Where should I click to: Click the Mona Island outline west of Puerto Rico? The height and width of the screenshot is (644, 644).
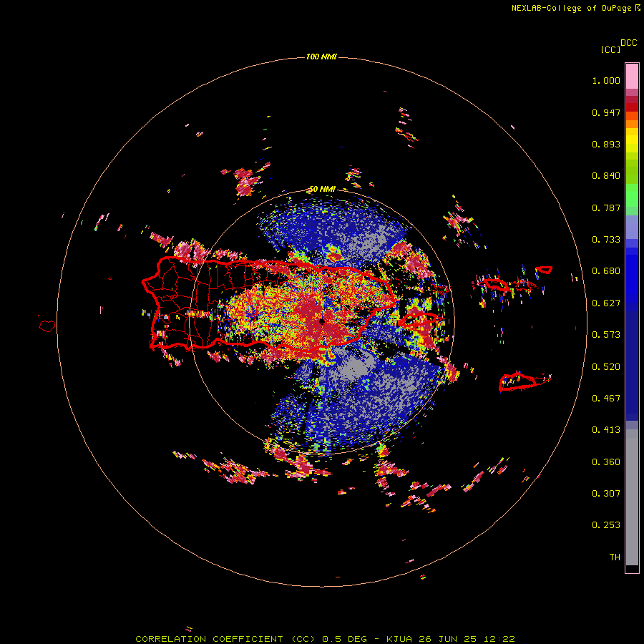click(x=47, y=326)
